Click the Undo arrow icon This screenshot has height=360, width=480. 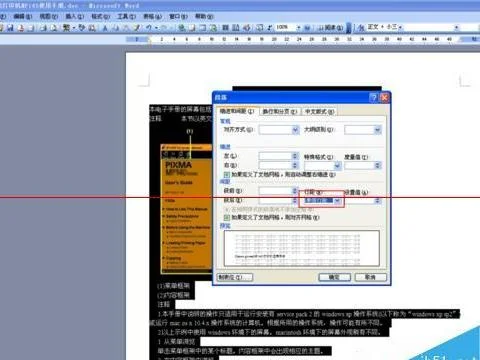150,28
